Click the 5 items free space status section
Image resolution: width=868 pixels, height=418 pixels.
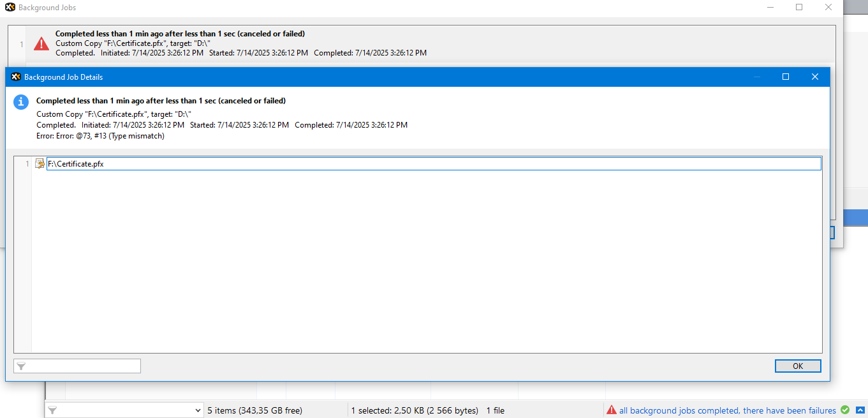click(254, 410)
